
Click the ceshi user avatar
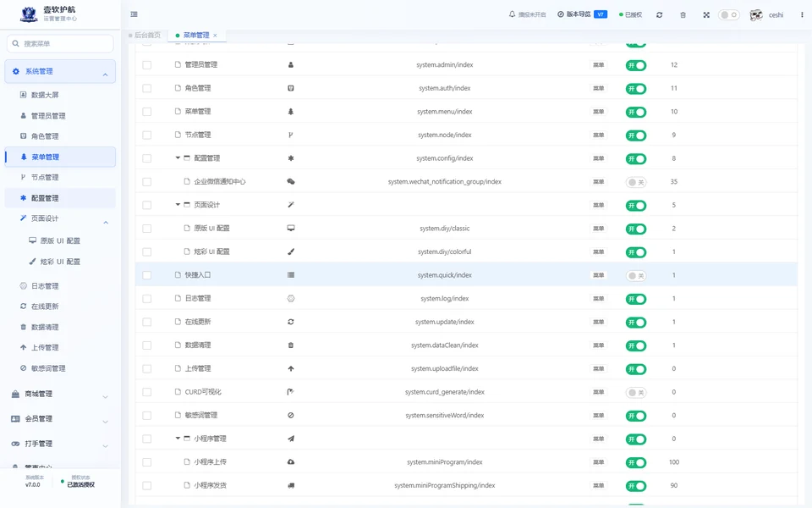[756, 15]
